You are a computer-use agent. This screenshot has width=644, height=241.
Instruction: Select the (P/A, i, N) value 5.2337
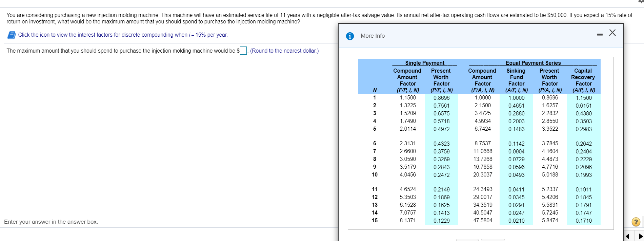(550, 189)
